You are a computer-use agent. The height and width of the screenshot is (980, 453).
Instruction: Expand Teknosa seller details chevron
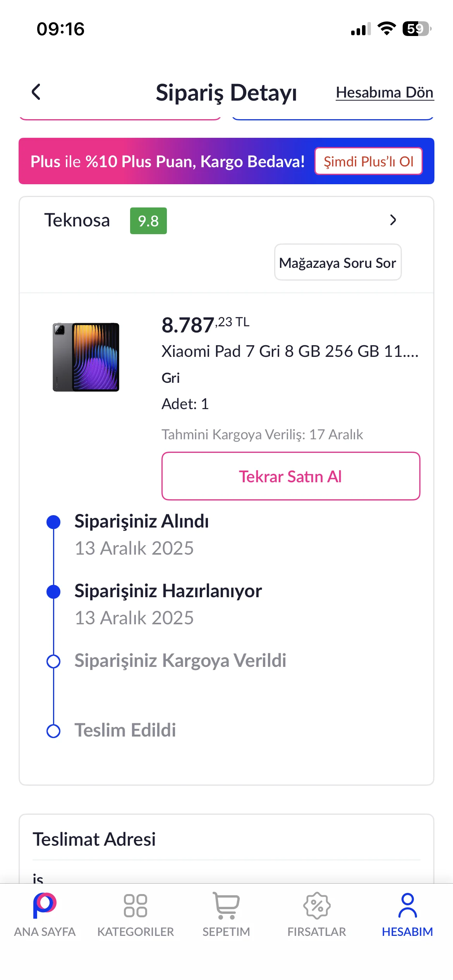tap(393, 220)
